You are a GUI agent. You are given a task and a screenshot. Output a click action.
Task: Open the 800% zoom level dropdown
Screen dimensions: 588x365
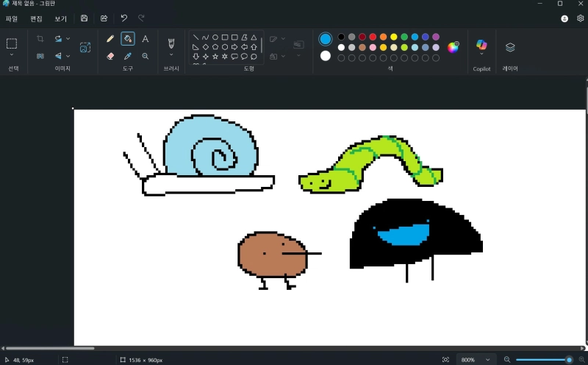pyautogui.click(x=474, y=360)
